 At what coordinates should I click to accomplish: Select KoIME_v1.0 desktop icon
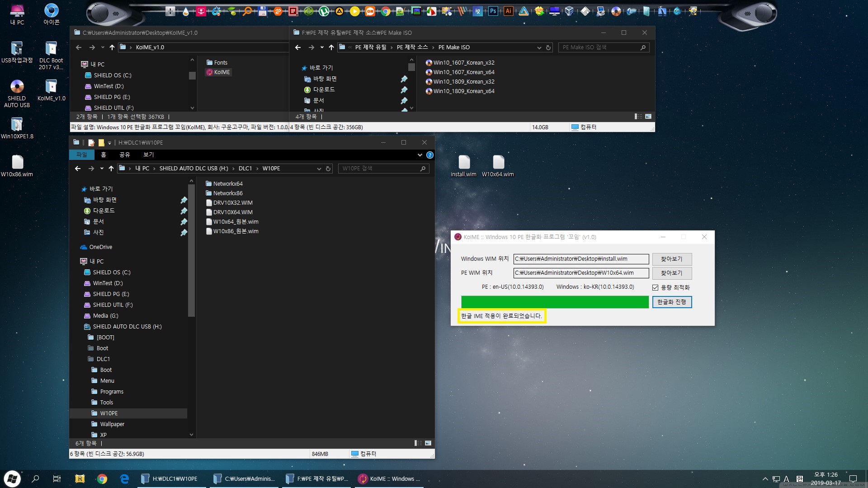coord(51,90)
